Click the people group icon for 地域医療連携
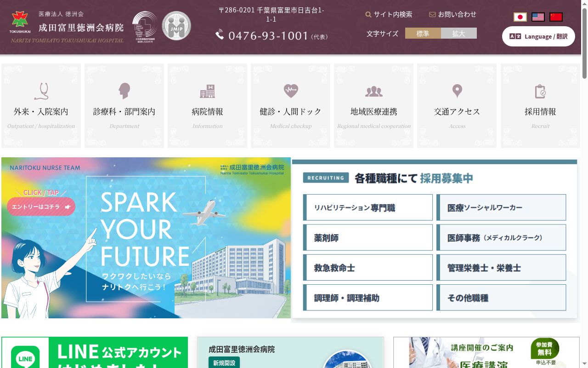 point(374,91)
